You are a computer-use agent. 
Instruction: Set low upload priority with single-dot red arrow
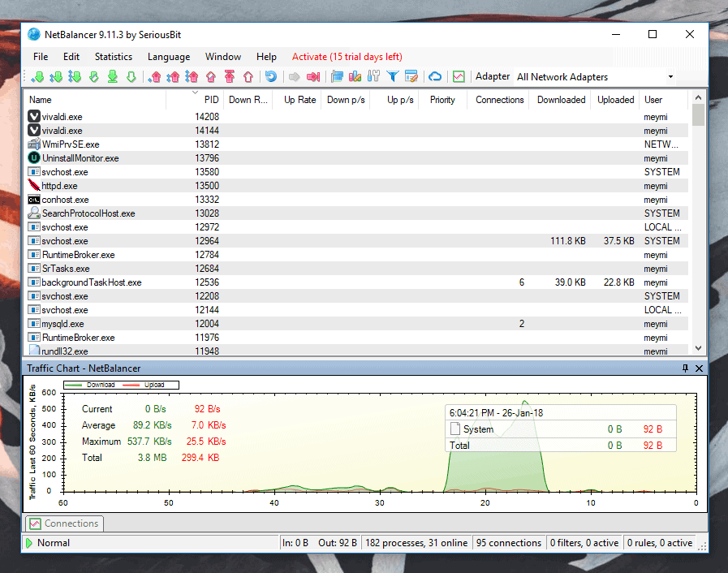(154, 76)
